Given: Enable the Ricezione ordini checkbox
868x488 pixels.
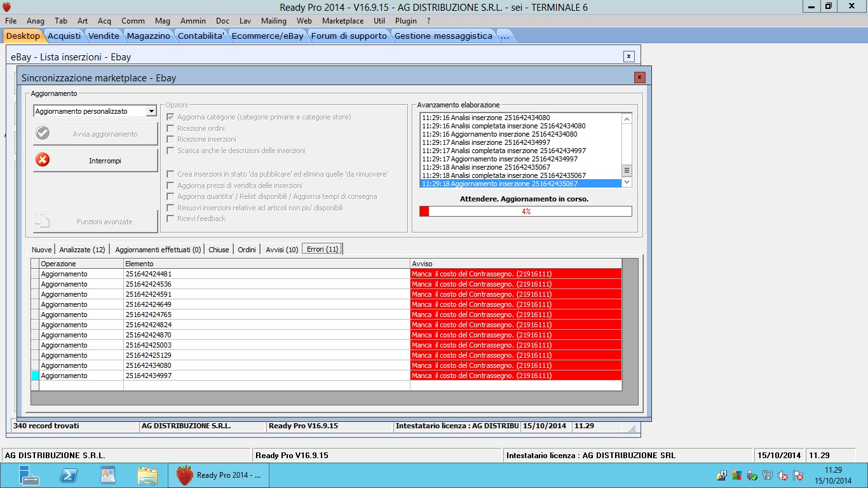Looking at the screenshot, I should tap(170, 128).
